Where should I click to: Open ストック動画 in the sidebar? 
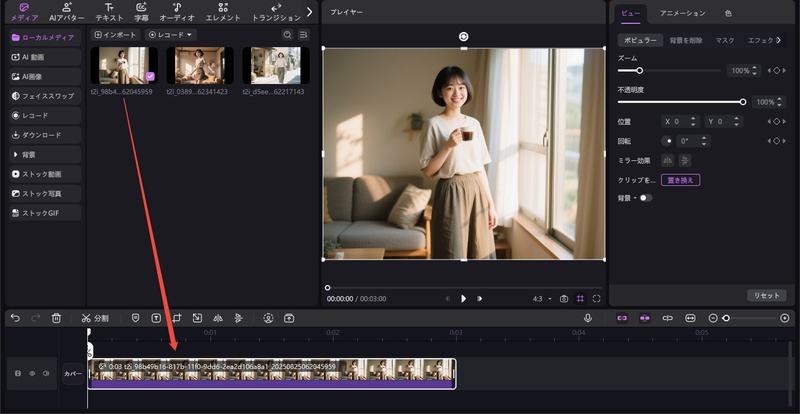tap(45, 174)
